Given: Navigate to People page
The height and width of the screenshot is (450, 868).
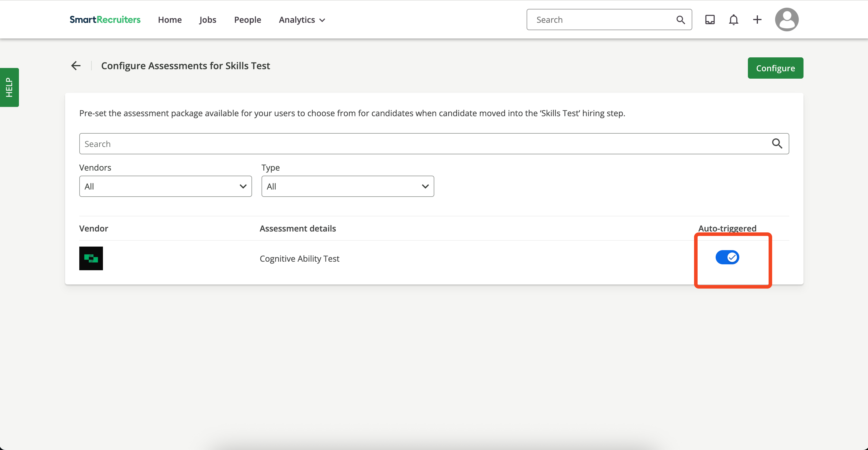Looking at the screenshot, I should pos(247,20).
